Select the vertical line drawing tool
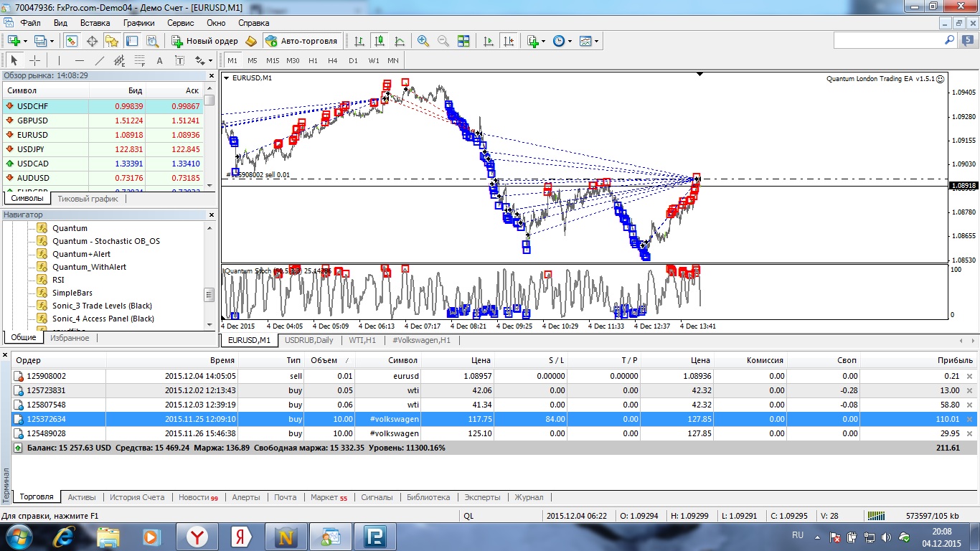 (60, 60)
